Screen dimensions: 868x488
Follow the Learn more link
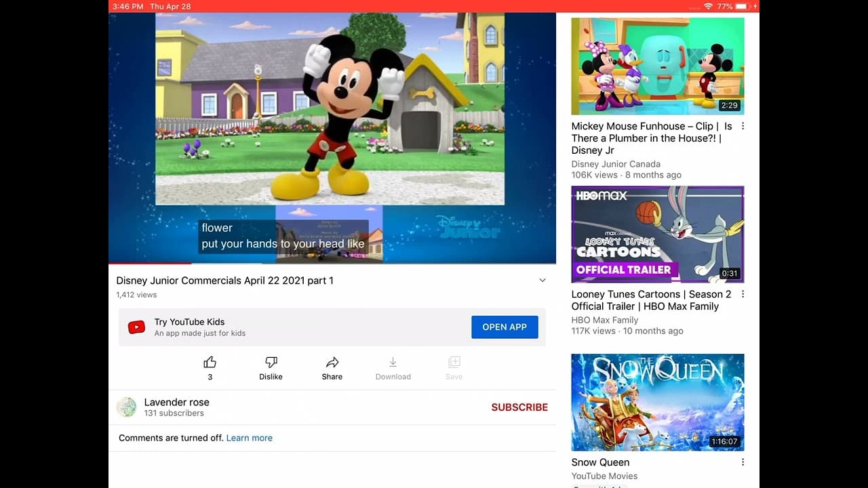[250, 438]
